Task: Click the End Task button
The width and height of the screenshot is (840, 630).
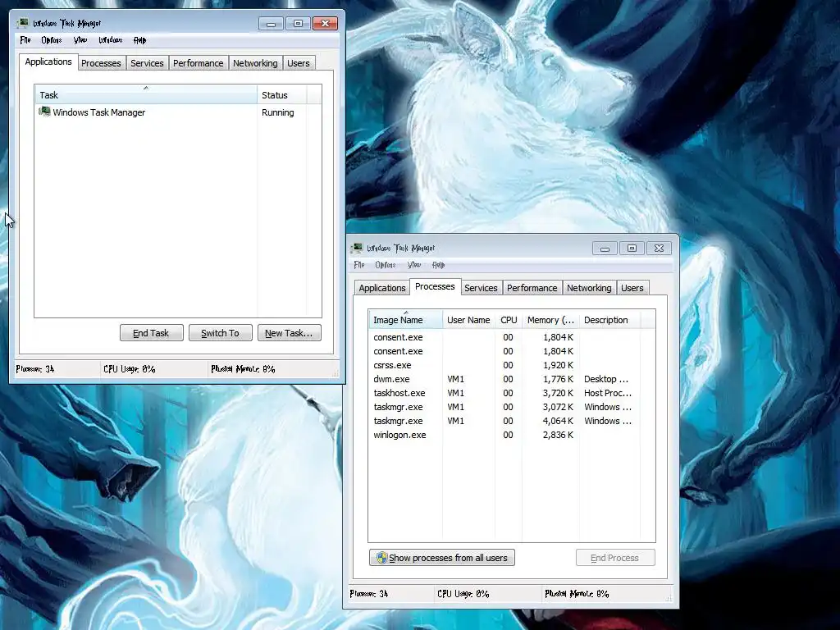Action: (x=152, y=333)
